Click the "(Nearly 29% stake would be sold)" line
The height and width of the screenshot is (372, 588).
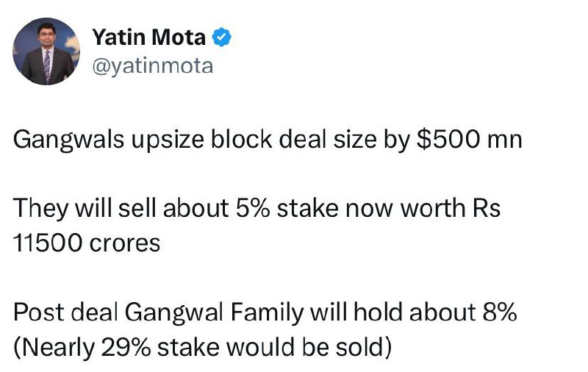tap(203, 348)
